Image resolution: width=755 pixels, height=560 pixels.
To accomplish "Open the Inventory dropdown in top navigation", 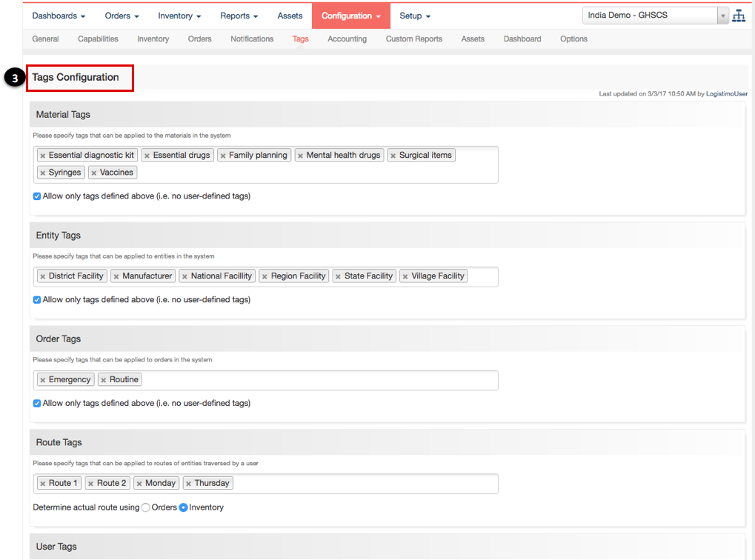I will click(x=179, y=16).
